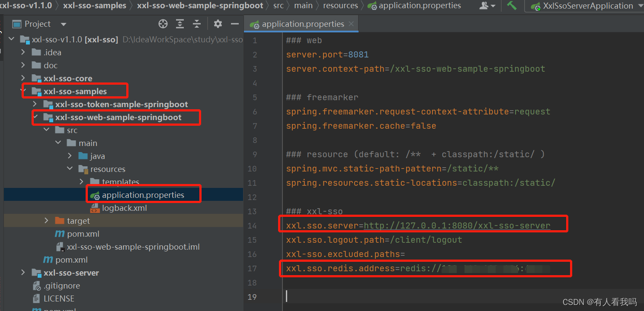
Task: Click the Collapse All icon in Project panel
Action: coord(197,24)
